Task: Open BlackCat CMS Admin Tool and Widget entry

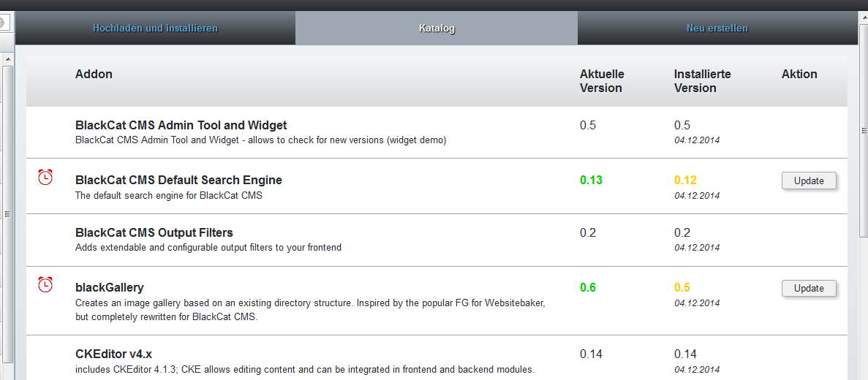Action: 181,126
